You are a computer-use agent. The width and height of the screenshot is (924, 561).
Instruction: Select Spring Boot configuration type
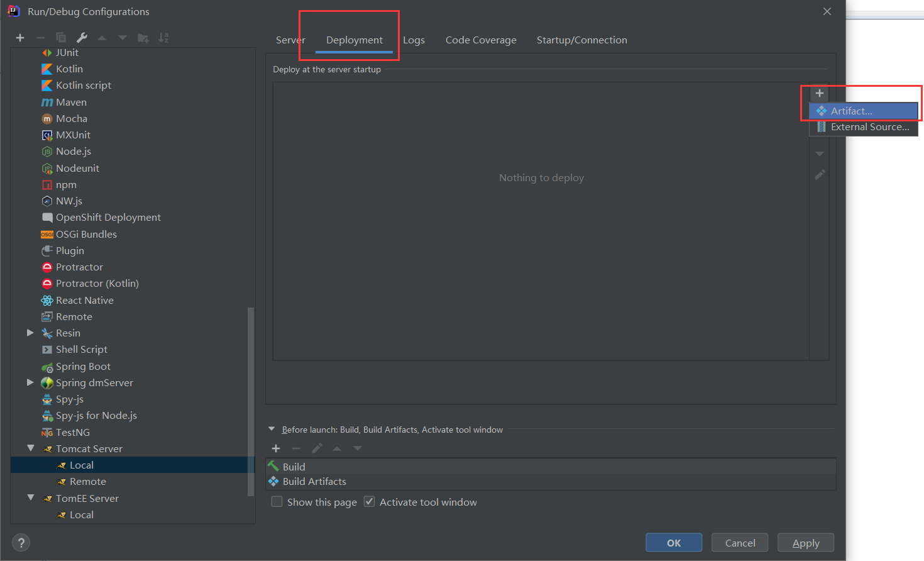click(x=83, y=366)
